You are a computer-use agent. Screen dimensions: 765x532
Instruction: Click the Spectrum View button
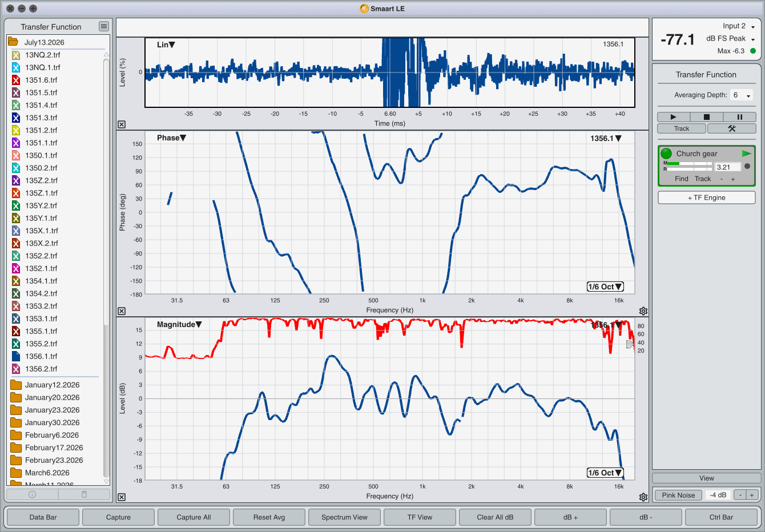344,517
